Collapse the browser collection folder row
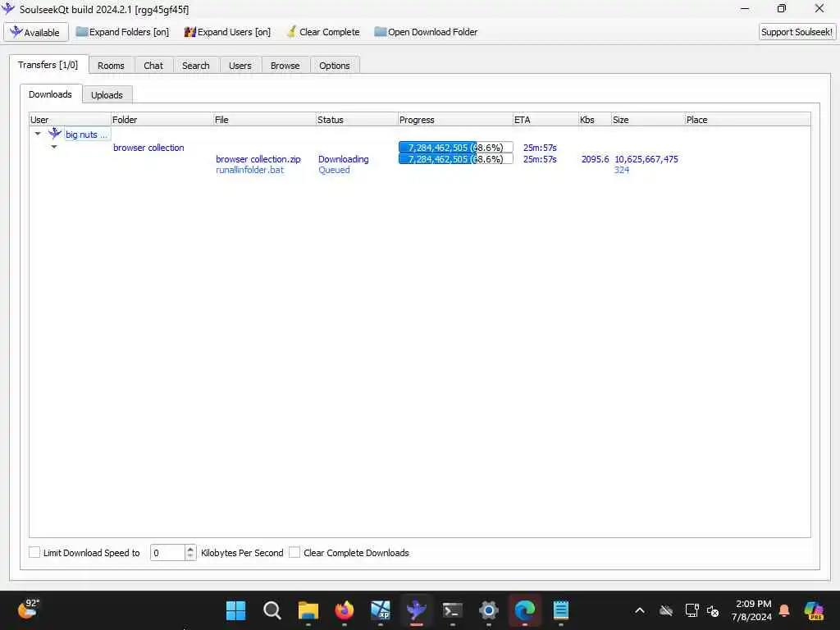 [x=54, y=147]
